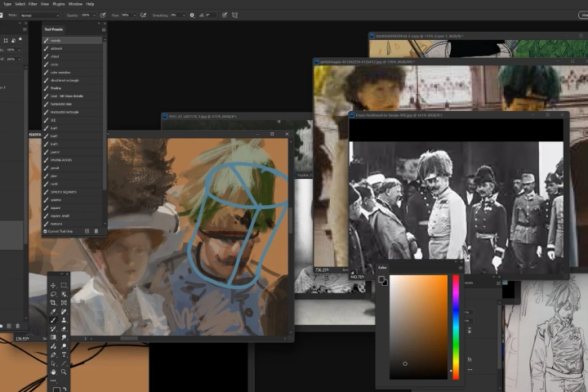
Task: Pick a shade in the orange color field
Action: (x=418, y=327)
